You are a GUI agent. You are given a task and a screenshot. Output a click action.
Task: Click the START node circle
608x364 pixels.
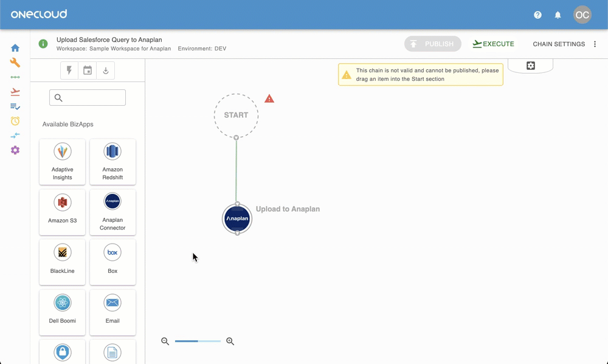(236, 115)
